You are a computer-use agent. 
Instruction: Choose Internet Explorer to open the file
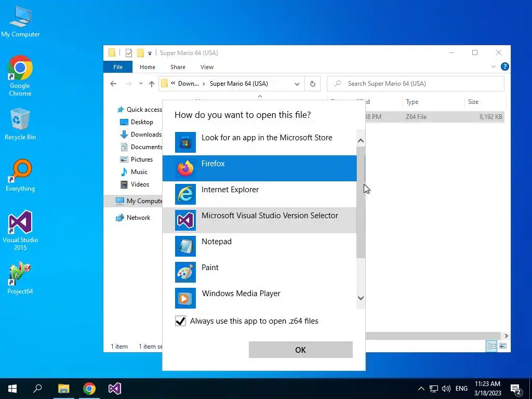pyautogui.click(x=260, y=194)
